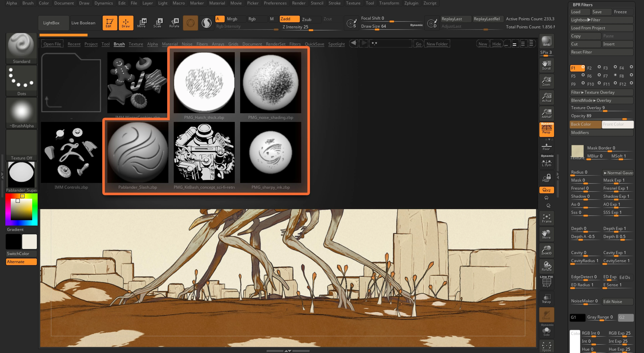The height and width of the screenshot is (353, 644).
Task: Click the SwitchColor button
Action: point(21,254)
